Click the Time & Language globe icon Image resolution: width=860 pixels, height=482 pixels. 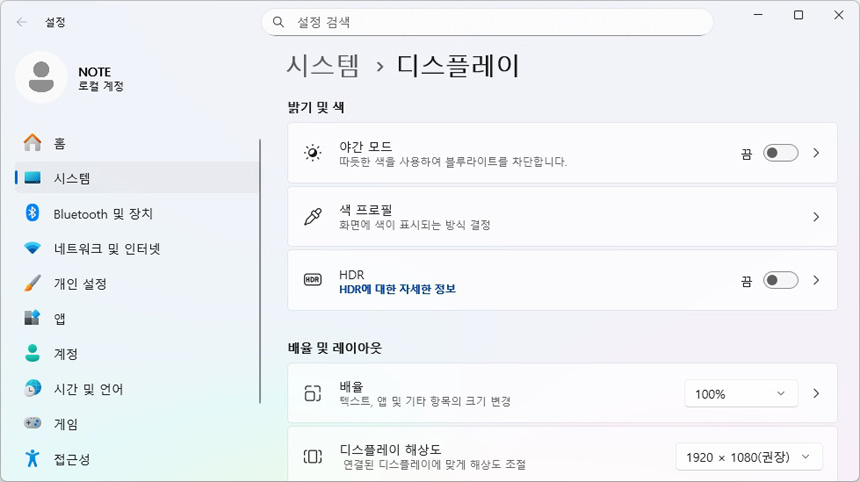[33, 388]
